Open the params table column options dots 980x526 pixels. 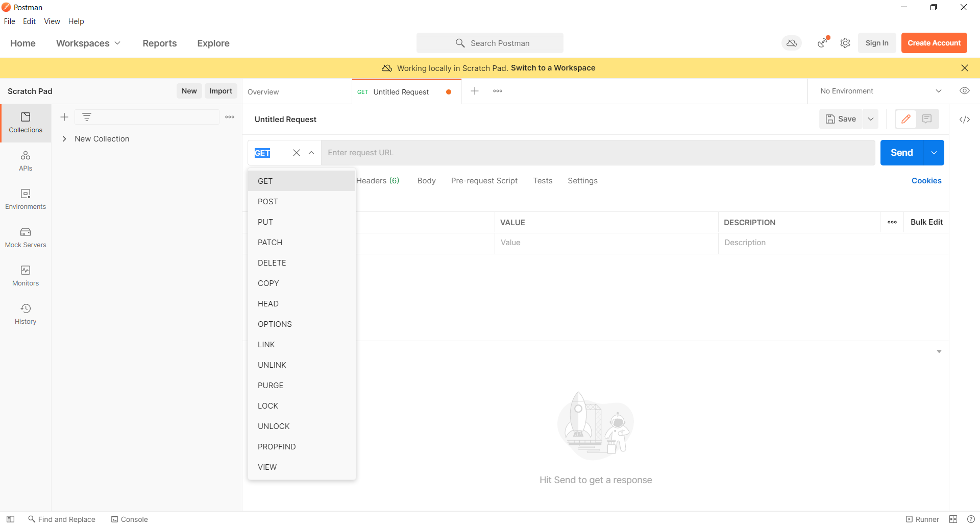892,222
